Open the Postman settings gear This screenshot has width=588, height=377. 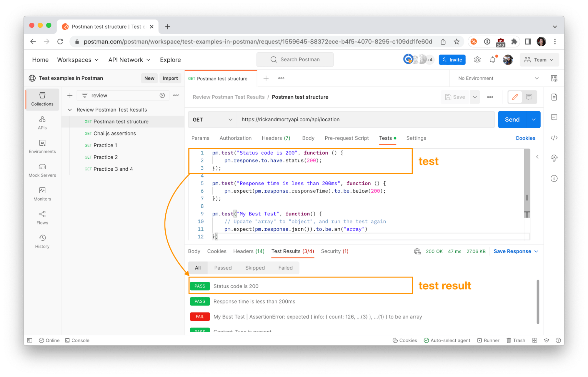pos(477,60)
